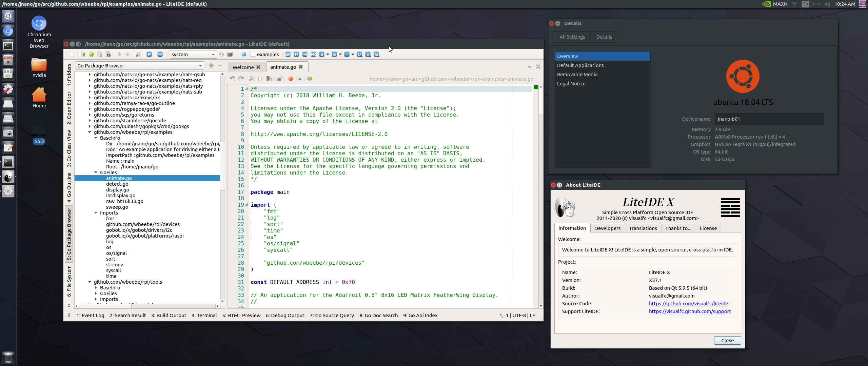
Task: Collapse the github.com/wbeebe/rpi/examples tree node
Action: coord(90,132)
